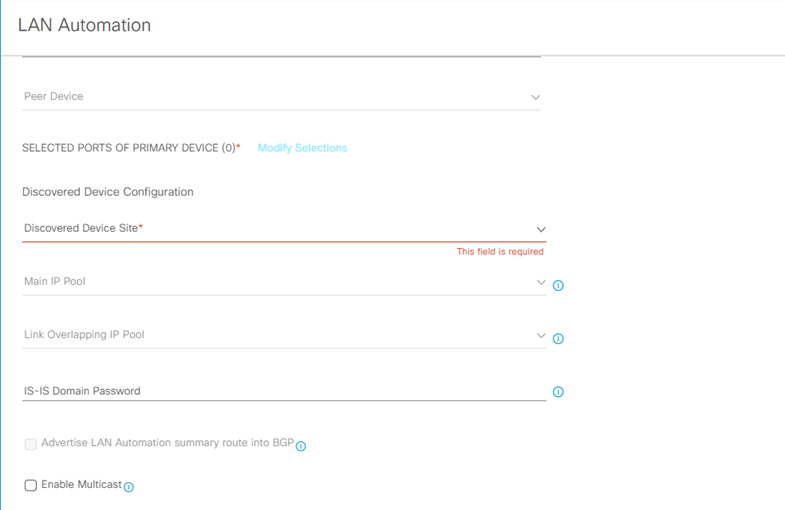Click into the Main IP Pool field

[270, 282]
